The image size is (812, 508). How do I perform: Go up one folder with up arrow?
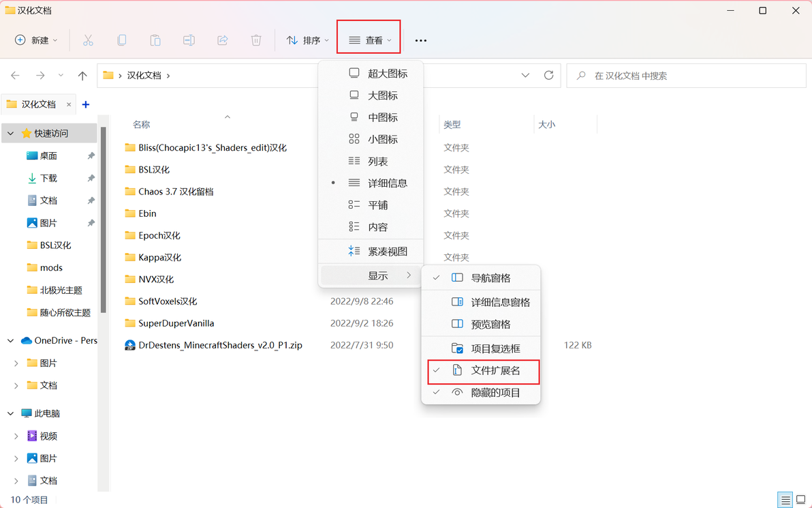click(x=82, y=76)
